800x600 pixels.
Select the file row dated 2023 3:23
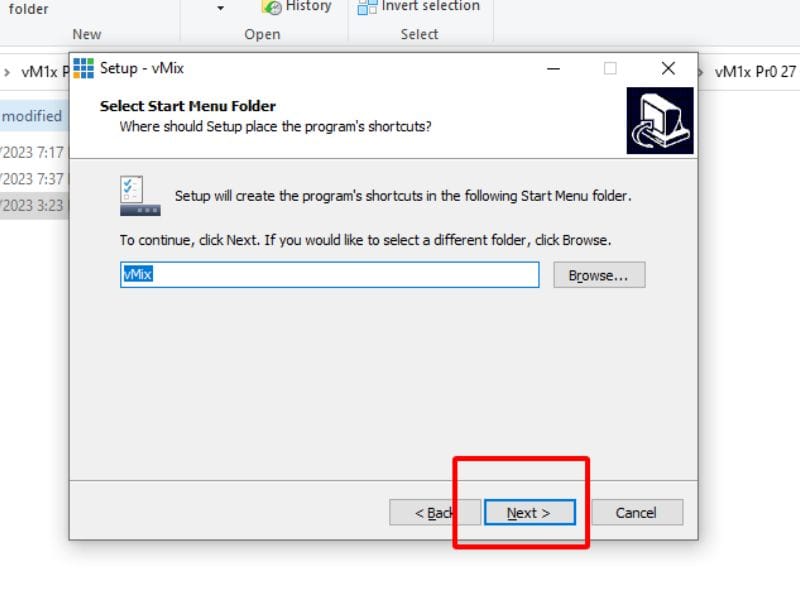point(34,206)
